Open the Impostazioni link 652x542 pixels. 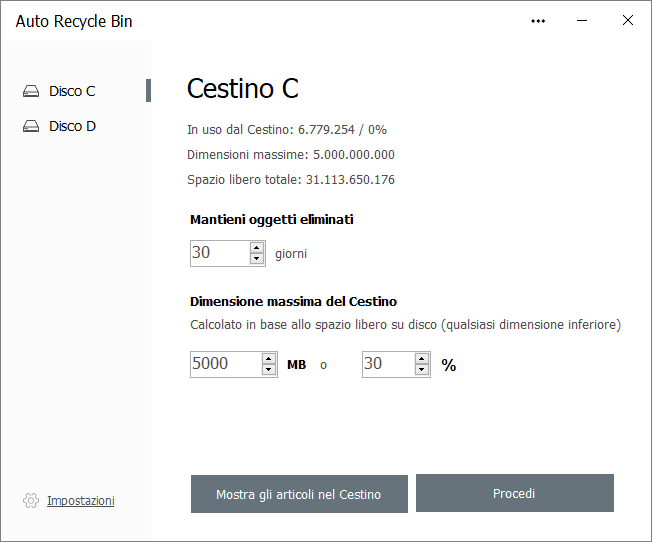point(80,500)
